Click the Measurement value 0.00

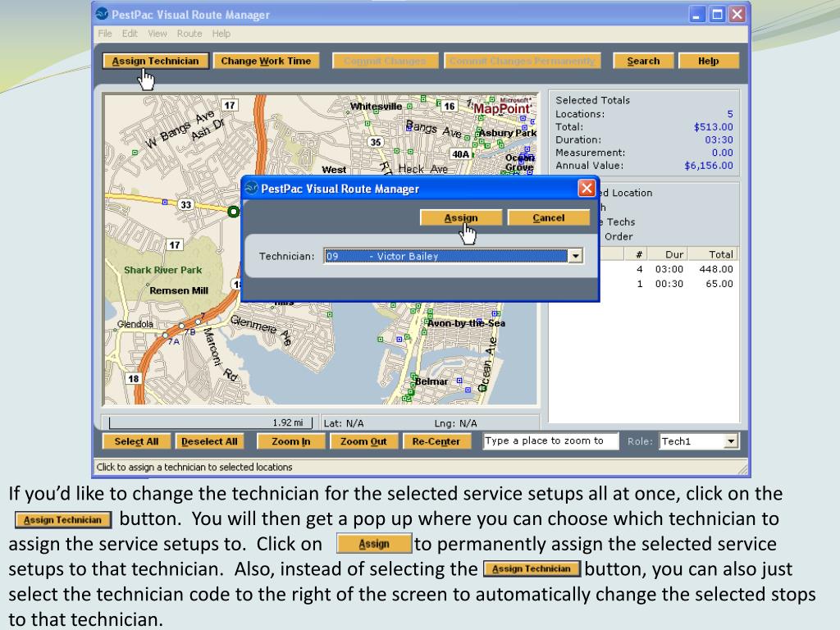pyautogui.click(x=722, y=153)
